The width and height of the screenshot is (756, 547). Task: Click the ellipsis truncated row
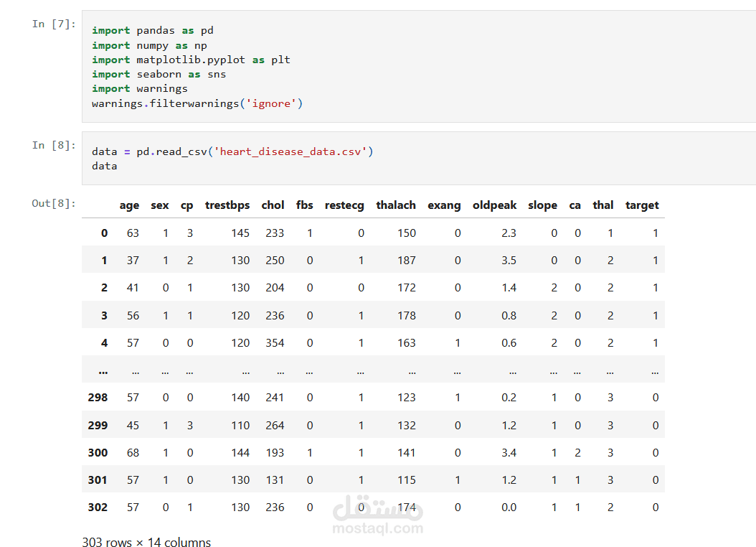[x=373, y=370]
